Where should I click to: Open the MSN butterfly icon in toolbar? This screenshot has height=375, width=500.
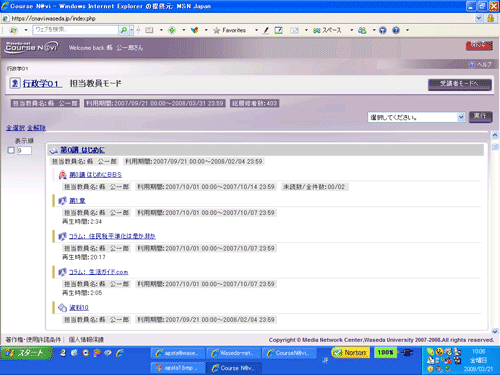tap(195, 30)
